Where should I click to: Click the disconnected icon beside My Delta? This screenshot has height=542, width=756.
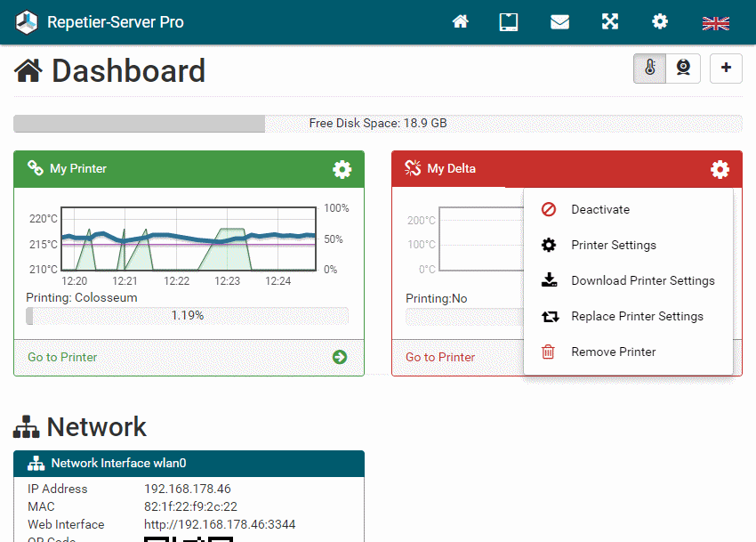click(x=413, y=168)
